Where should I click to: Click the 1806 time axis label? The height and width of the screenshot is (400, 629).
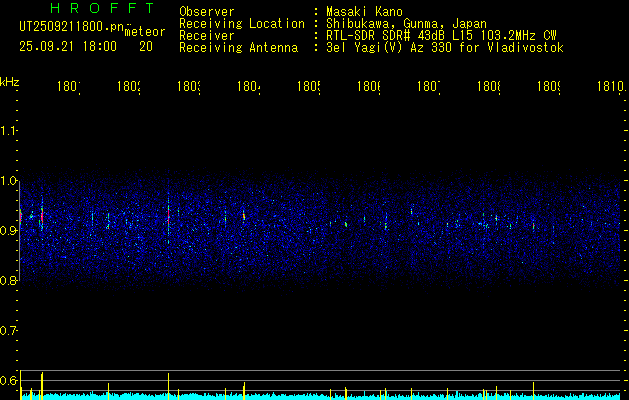click(x=369, y=86)
